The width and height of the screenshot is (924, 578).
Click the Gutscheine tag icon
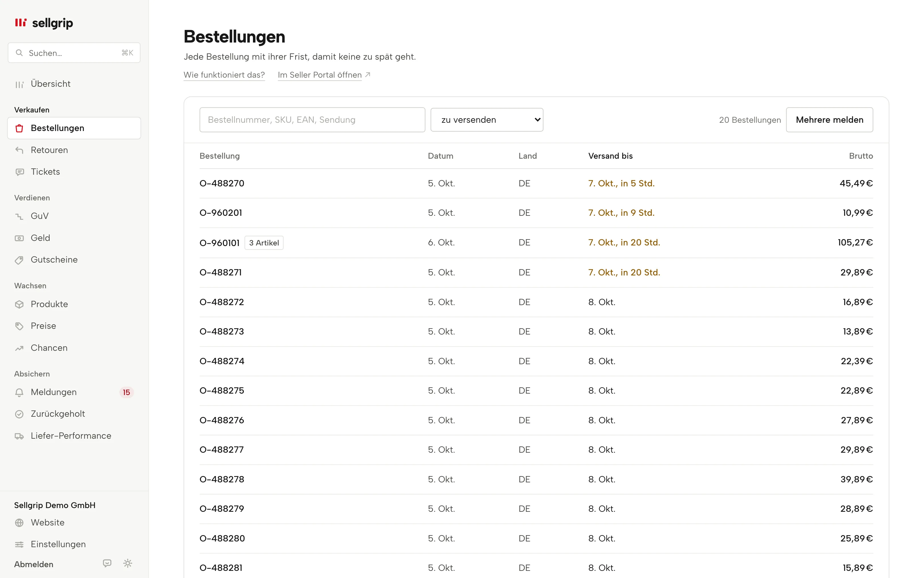tap(19, 260)
